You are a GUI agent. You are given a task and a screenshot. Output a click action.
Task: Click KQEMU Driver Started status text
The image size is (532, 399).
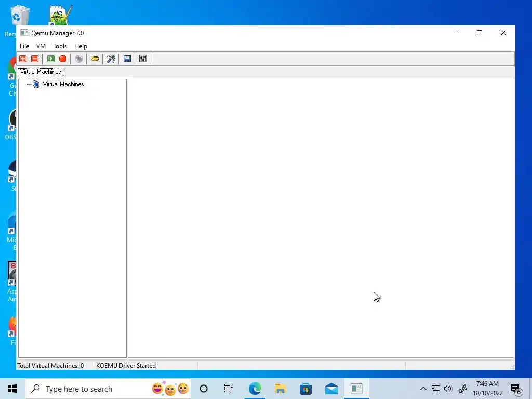click(126, 365)
